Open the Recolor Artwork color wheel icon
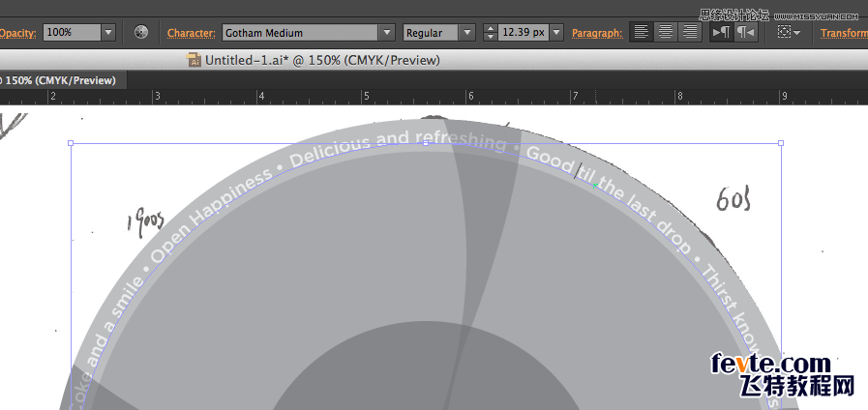Viewport: 868px width, 410px height. coord(141,32)
